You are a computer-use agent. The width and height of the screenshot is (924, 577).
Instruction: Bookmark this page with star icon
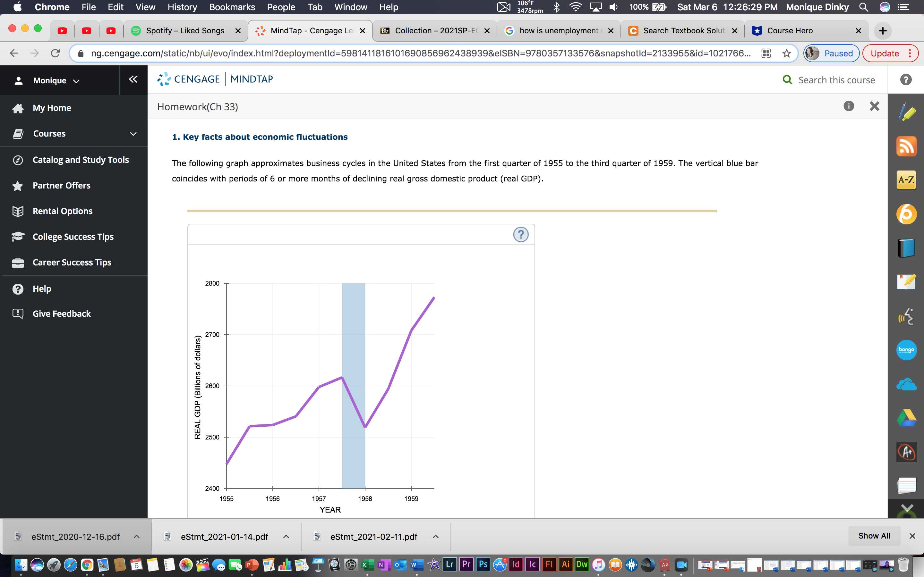(x=787, y=54)
